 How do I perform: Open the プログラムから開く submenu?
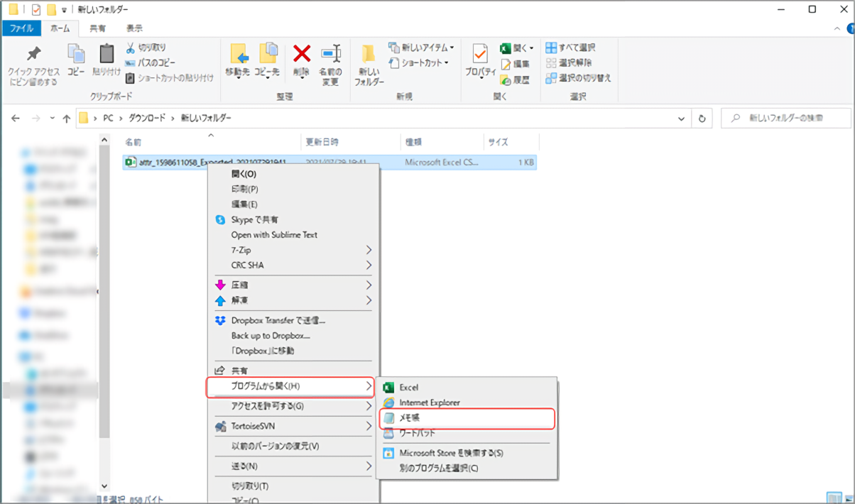pos(290,386)
